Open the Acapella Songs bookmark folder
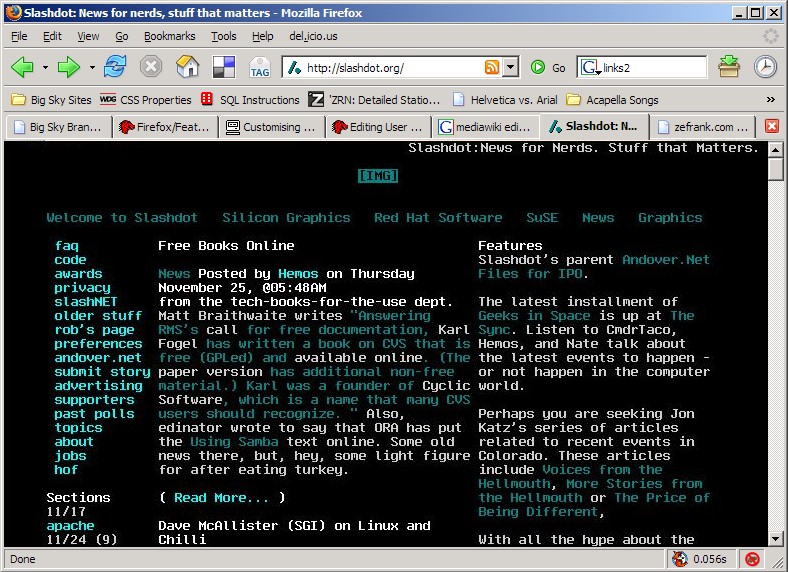This screenshot has height=572, width=788. tap(612, 100)
